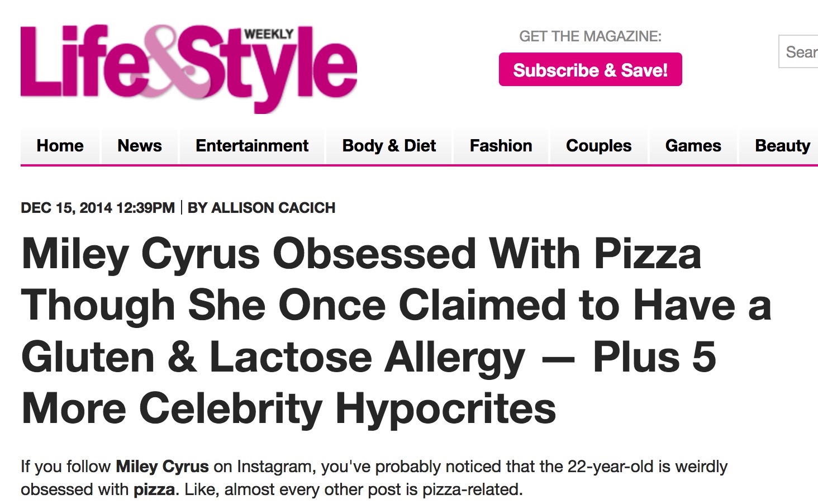This screenshot has width=818, height=504.
Task: Open the Beauty section
Action: tap(782, 146)
